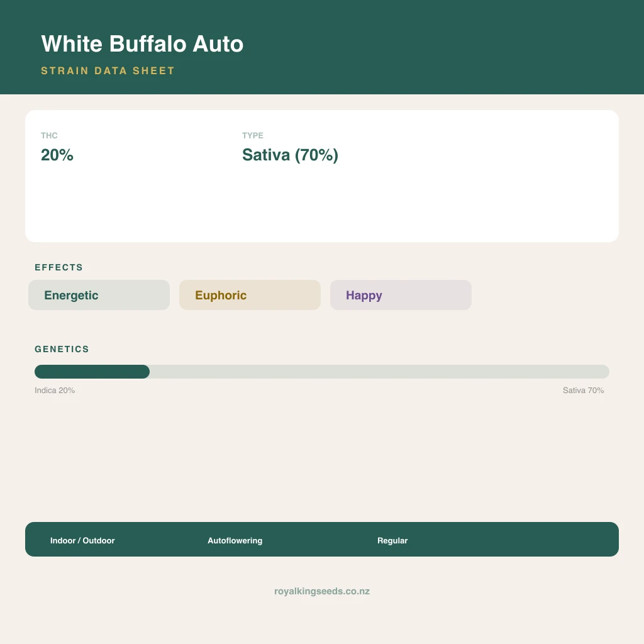
Task: Click the unfilled portion of genetics bar
Action: click(379, 372)
